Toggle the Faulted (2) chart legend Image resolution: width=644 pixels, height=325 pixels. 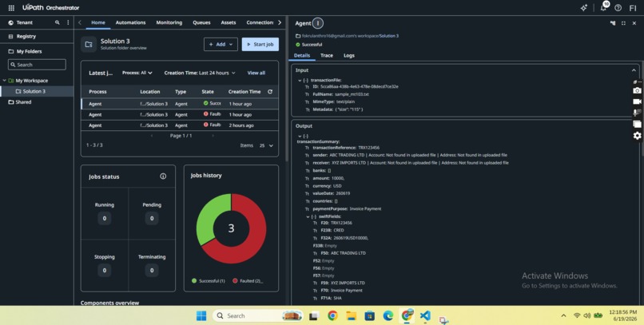[248, 281]
